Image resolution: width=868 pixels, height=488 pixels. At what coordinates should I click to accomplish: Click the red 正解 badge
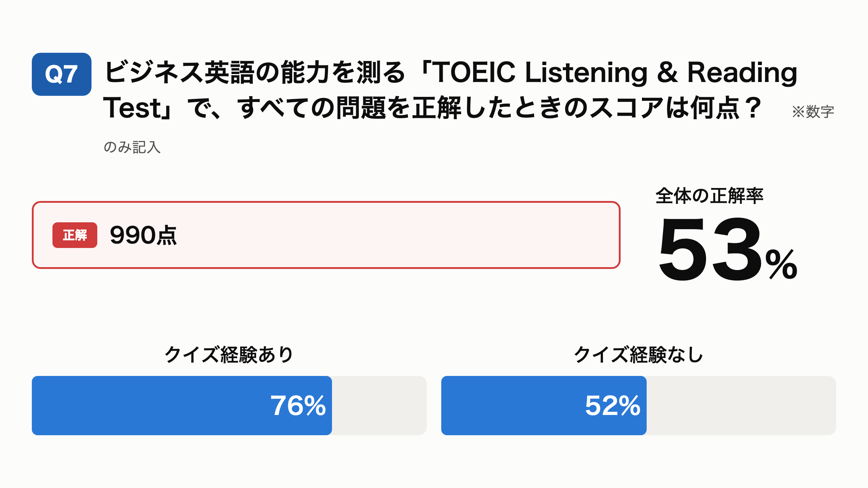(x=75, y=235)
